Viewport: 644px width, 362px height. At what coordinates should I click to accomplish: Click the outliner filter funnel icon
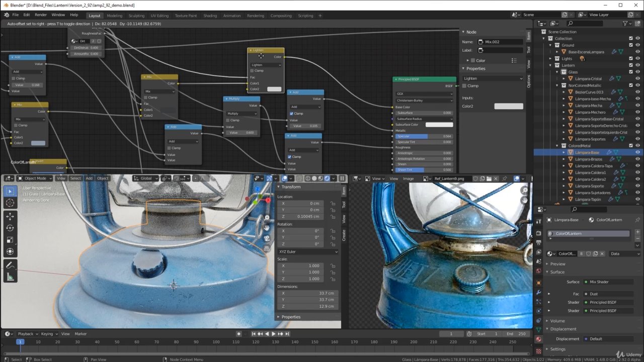click(x=625, y=23)
